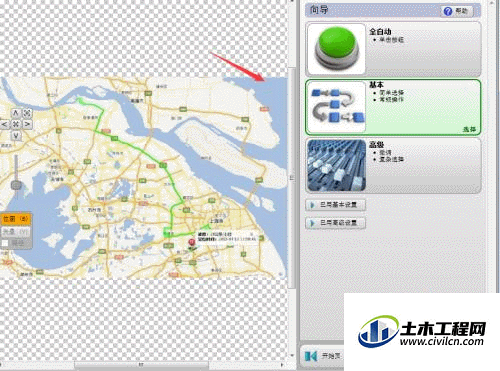This screenshot has width=500, height=371.
Task: Click the canvas vertical scrollbar thumb
Action: click(292, 177)
